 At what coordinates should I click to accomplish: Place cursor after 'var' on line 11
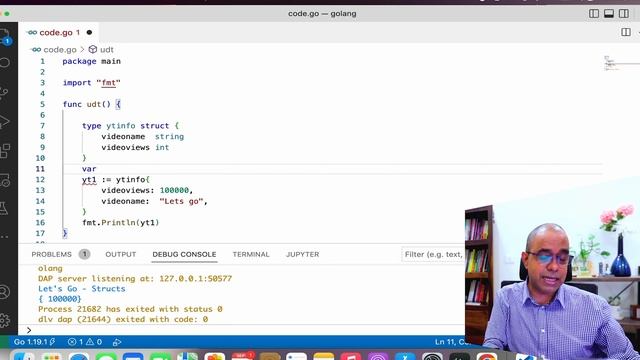[97, 169]
